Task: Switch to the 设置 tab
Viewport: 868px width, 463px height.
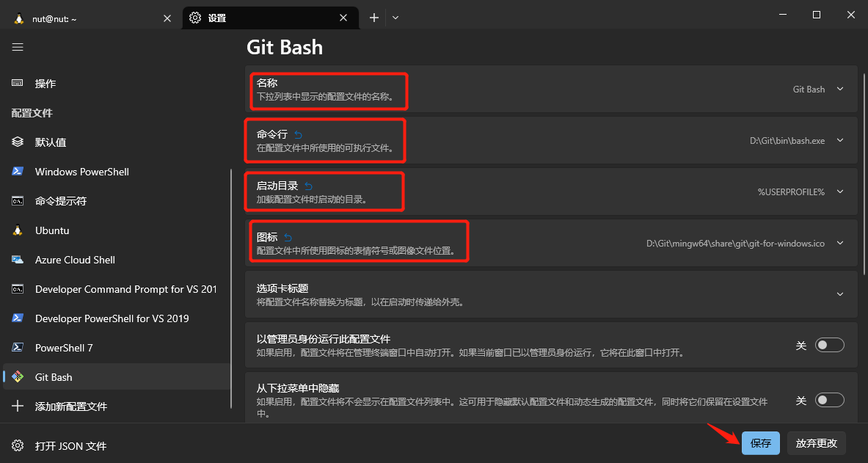Action: pos(270,18)
